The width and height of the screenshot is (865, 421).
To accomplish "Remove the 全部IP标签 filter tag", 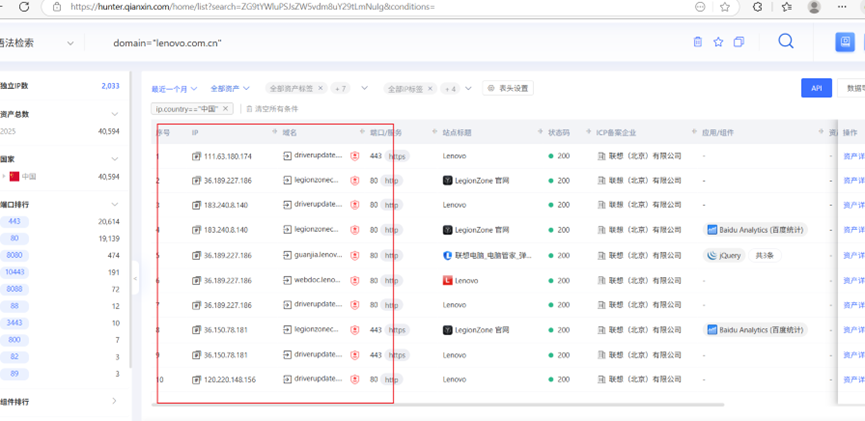I will coord(430,88).
